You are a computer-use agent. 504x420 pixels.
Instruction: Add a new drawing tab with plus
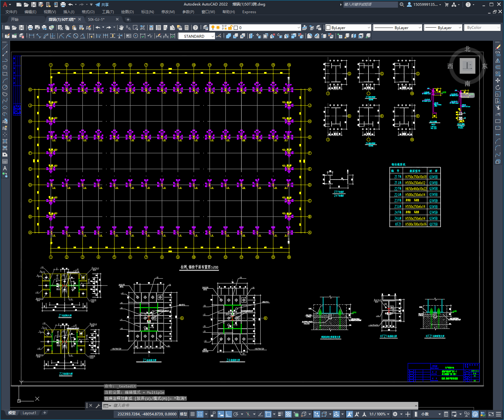(x=128, y=19)
